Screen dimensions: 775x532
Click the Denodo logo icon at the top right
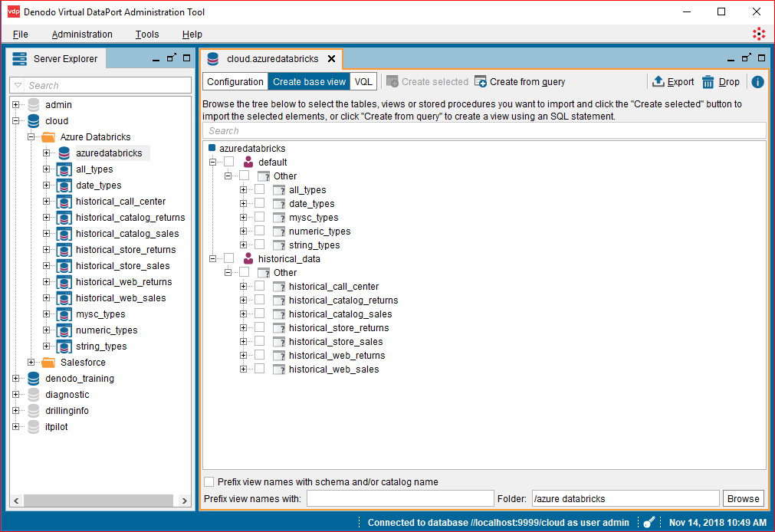click(x=759, y=34)
